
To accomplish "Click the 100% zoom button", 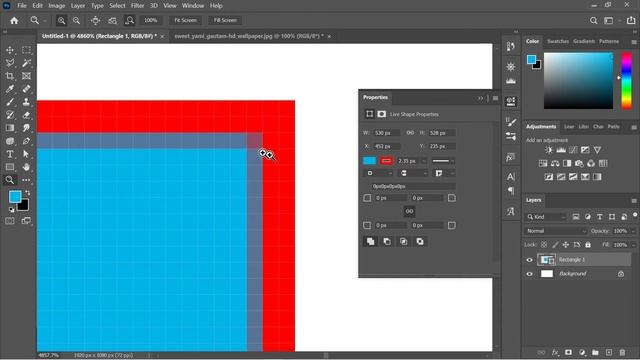I will pyautogui.click(x=151, y=20).
